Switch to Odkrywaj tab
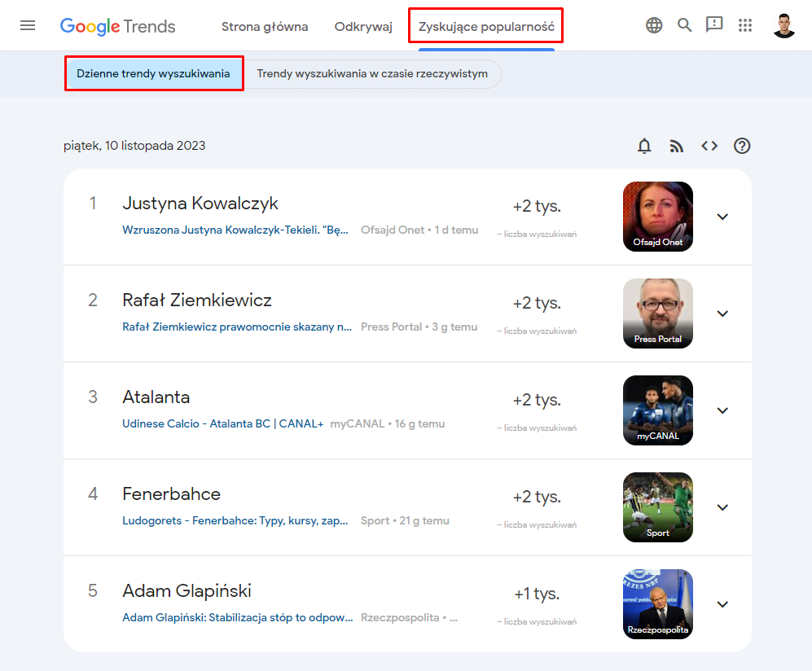 click(x=363, y=27)
